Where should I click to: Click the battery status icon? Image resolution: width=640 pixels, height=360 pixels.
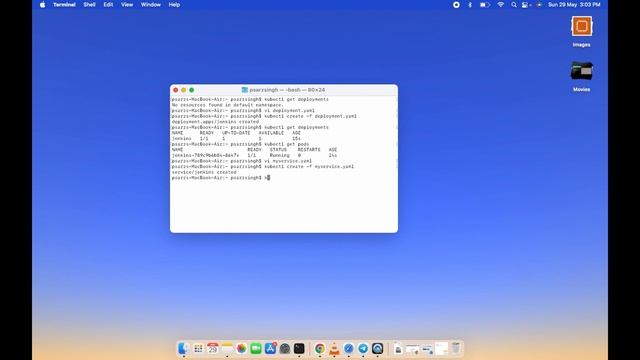point(484,5)
